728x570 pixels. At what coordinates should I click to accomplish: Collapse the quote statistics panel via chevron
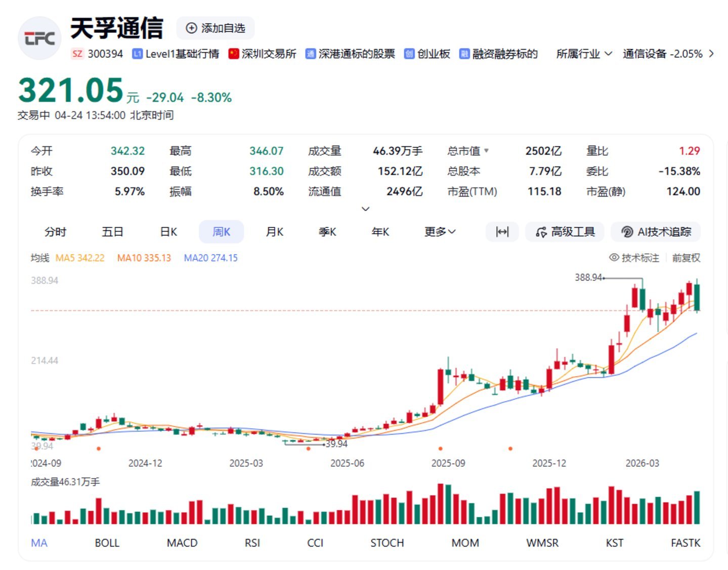pos(365,209)
